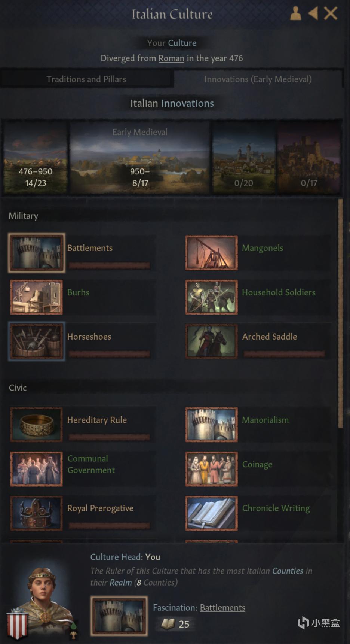
Task: Click the Coinage innovation icon
Action: coord(212,469)
